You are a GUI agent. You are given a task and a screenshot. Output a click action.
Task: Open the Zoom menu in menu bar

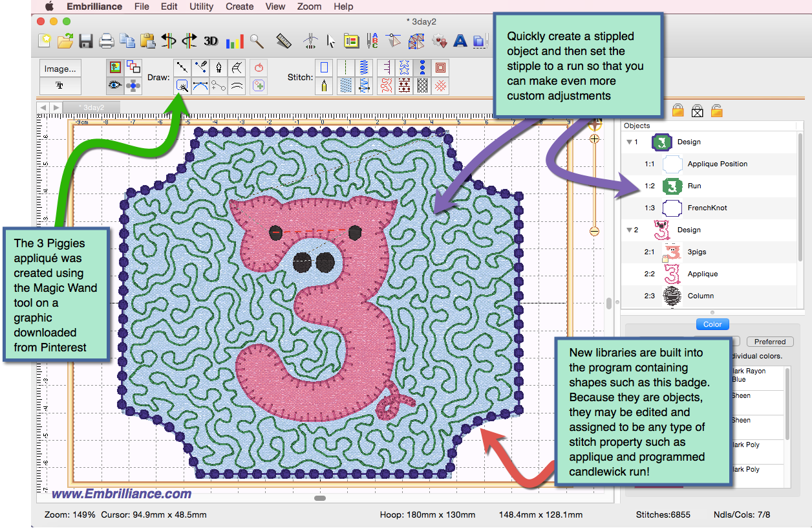click(x=309, y=6)
